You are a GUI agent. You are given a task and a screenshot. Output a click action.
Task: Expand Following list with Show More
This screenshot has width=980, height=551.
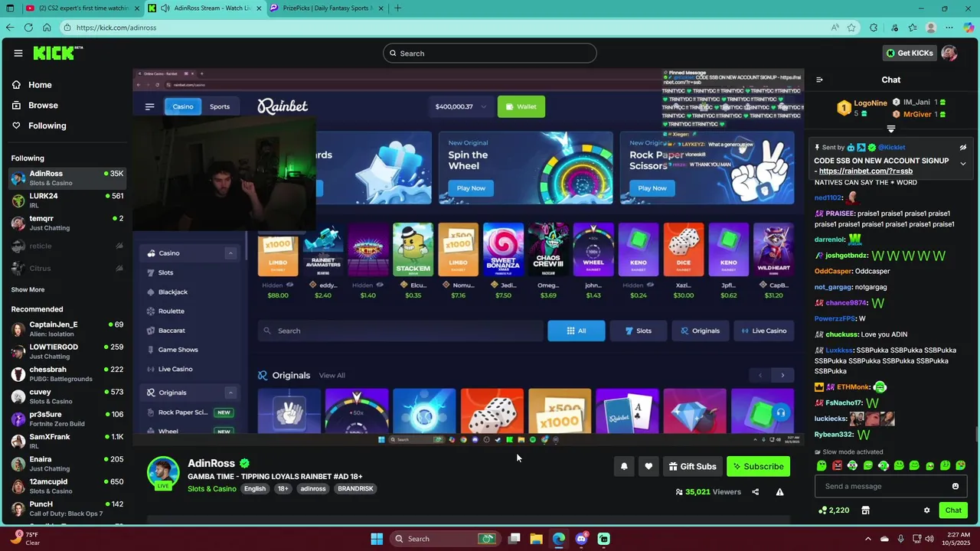[28, 290]
